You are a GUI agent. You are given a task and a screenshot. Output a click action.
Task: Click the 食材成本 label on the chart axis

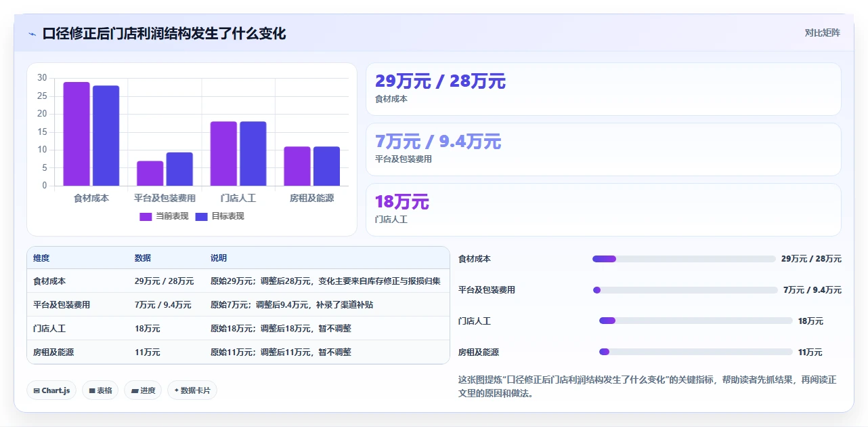91,198
